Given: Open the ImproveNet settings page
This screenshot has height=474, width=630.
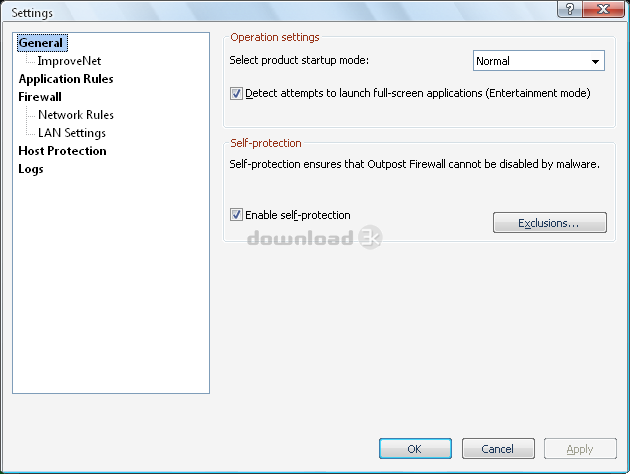Looking at the screenshot, I should (69, 61).
